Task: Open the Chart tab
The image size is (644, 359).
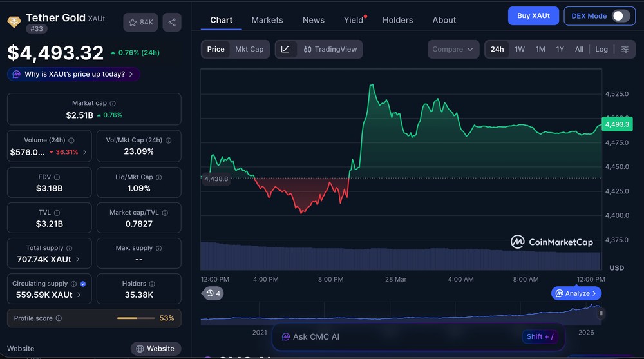Action: [x=221, y=20]
